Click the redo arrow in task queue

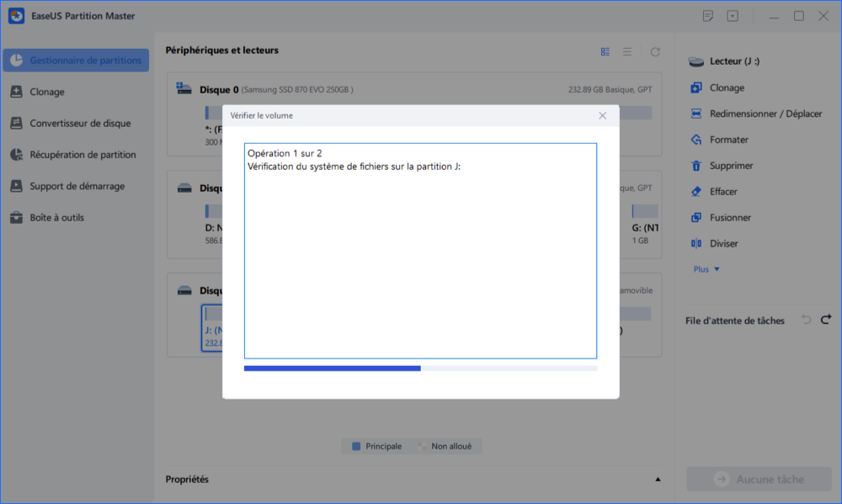pyautogui.click(x=826, y=320)
